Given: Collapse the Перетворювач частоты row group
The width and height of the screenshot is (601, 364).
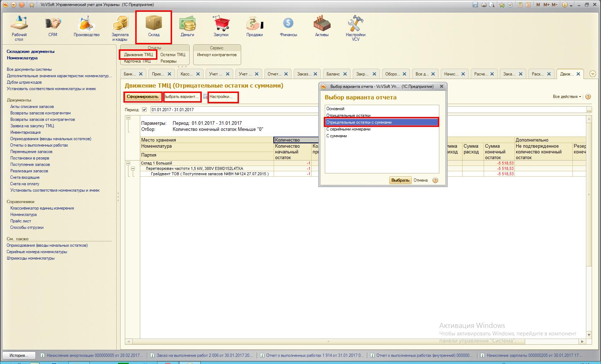Looking at the screenshot, I should [133, 168].
